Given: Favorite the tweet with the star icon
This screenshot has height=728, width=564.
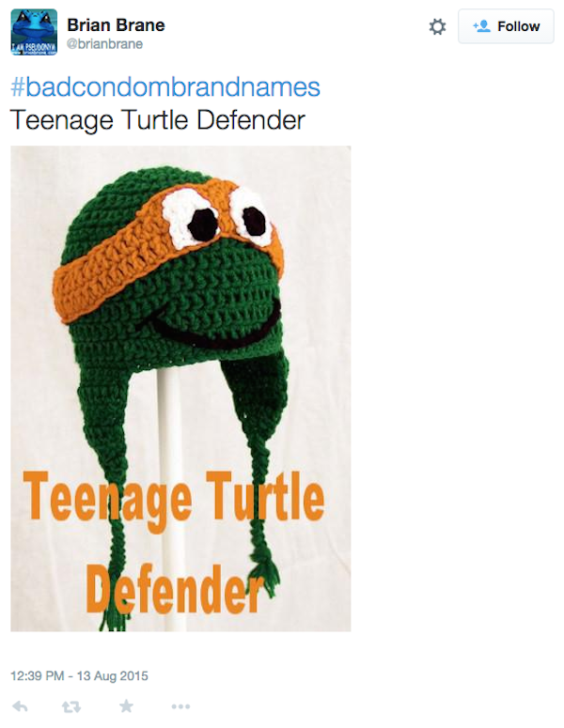Looking at the screenshot, I should [x=126, y=706].
